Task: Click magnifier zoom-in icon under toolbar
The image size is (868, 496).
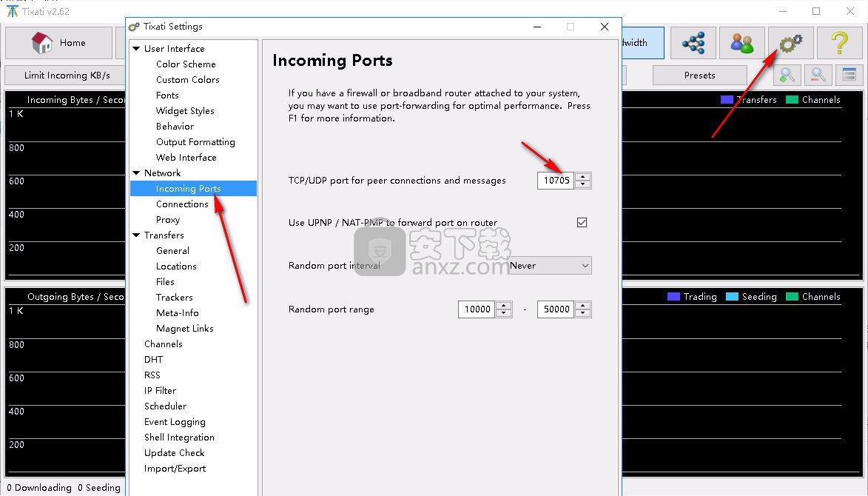Action: (787, 75)
